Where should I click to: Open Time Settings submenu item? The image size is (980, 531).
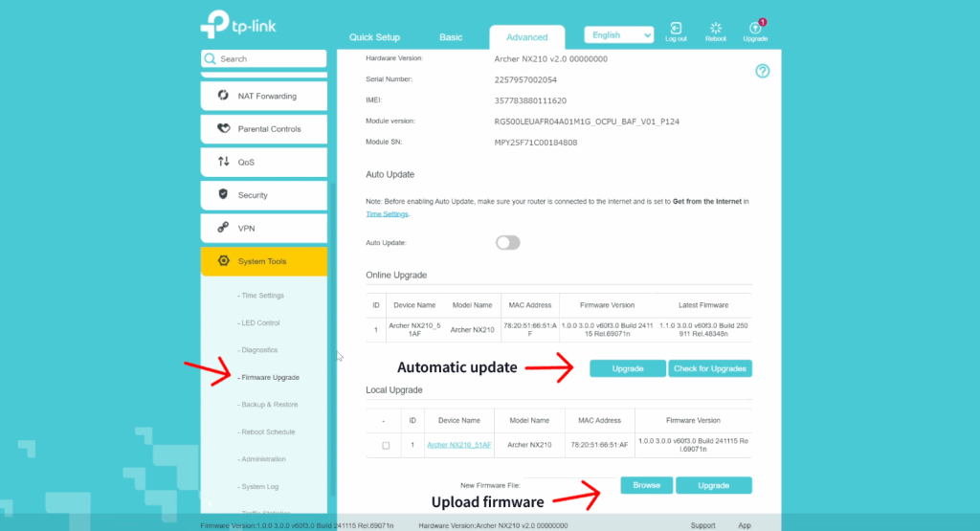click(261, 296)
